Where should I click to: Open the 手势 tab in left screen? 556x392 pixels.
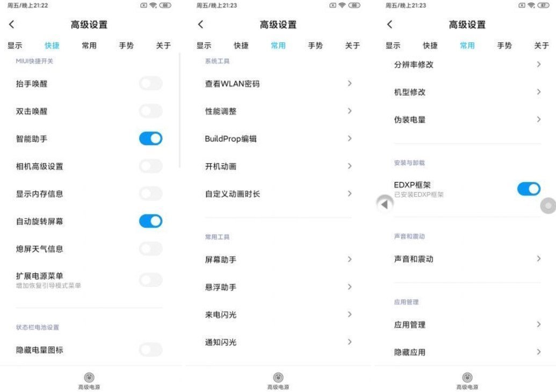click(126, 45)
